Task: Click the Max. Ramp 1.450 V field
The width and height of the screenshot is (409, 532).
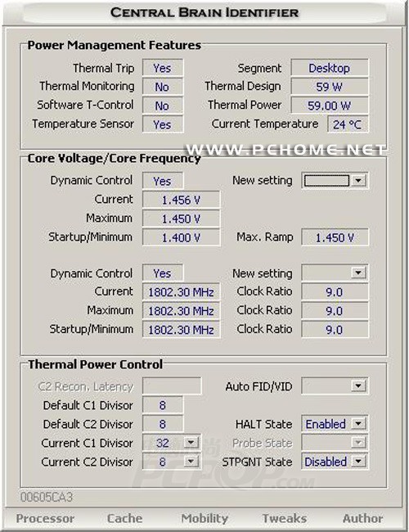Action: click(335, 237)
